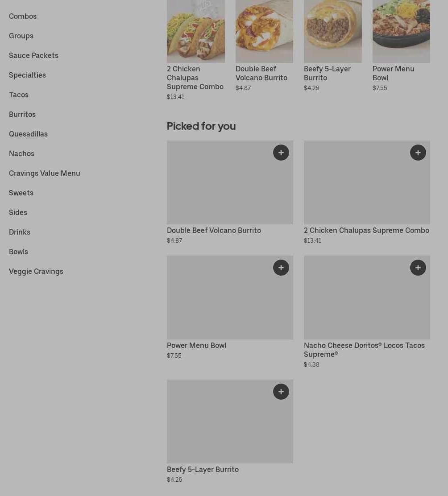Open Cravings Value Menu category
Screen dimensions: 448x496
(45, 173)
